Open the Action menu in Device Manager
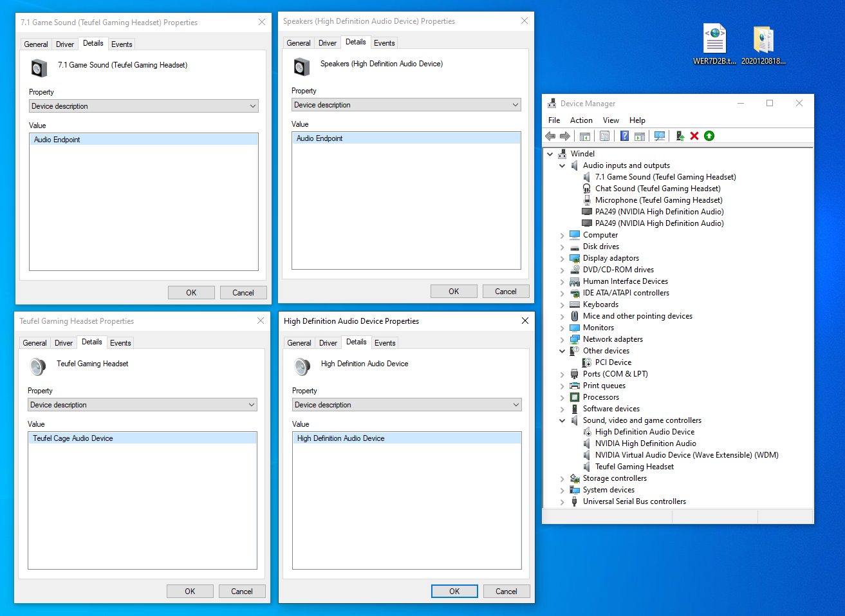The width and height of the screenshot is (845, 616). tap(581, 120)
